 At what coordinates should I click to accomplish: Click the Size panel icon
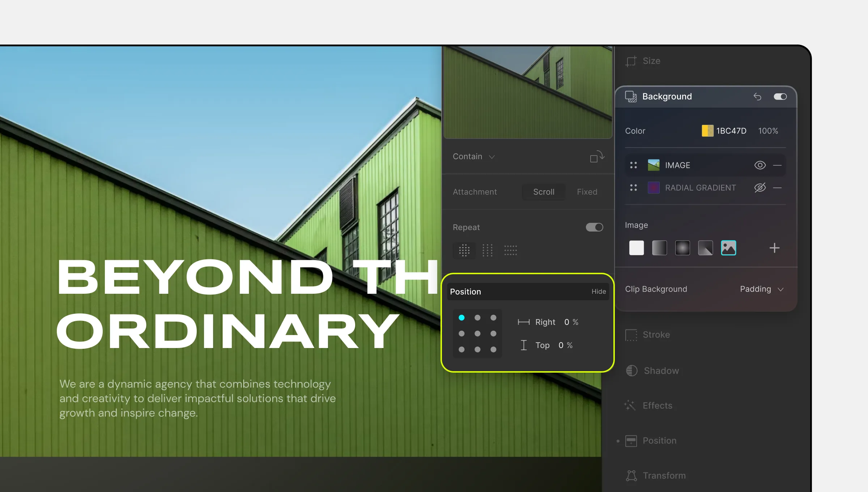pyautogui.click(x=630, y=61)
